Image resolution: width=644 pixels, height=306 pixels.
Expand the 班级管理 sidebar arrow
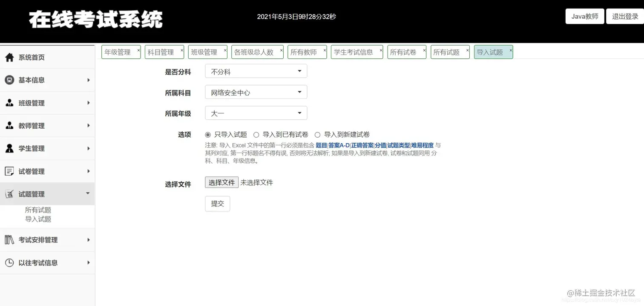coord(88,103)
